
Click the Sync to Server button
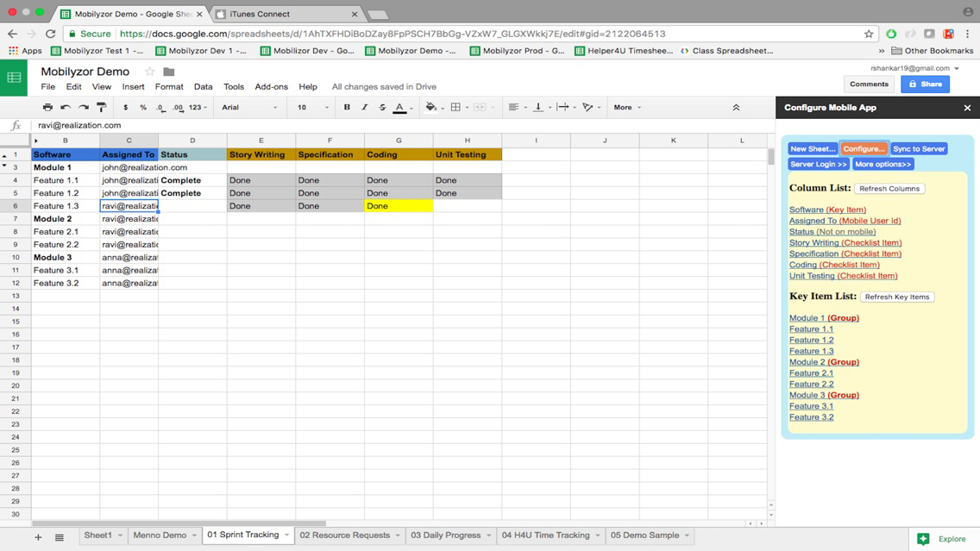point(919,148)
